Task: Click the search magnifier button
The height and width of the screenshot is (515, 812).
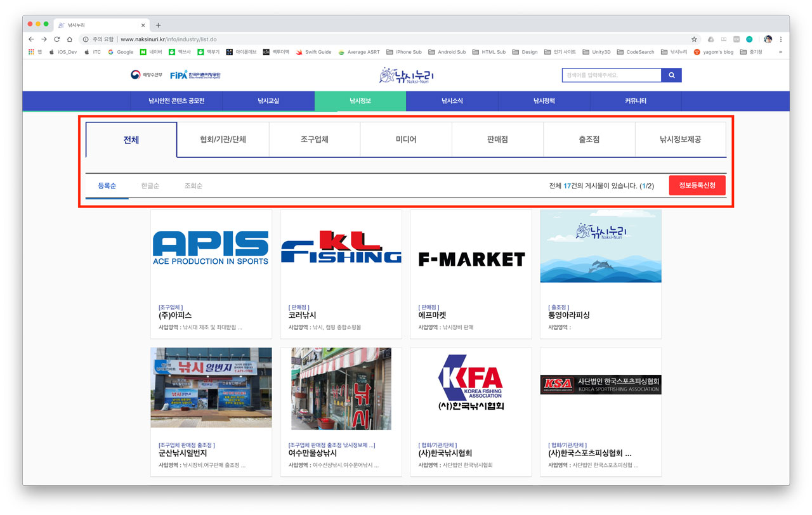Action: [671, 75]
